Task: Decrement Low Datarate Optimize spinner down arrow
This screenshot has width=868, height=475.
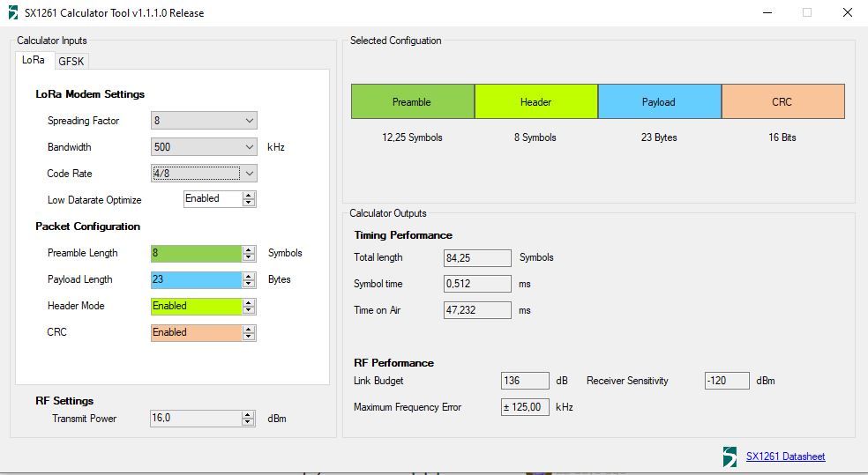Action: [x=249, y=203]
